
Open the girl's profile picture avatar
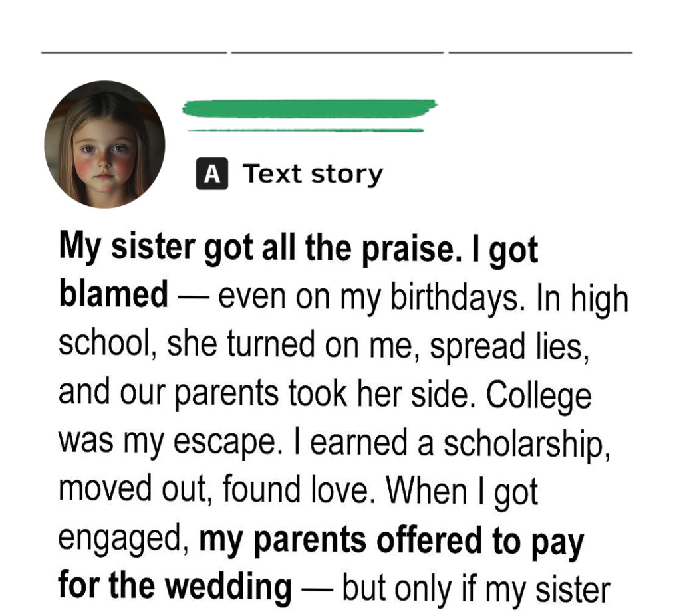pos(104,144)
